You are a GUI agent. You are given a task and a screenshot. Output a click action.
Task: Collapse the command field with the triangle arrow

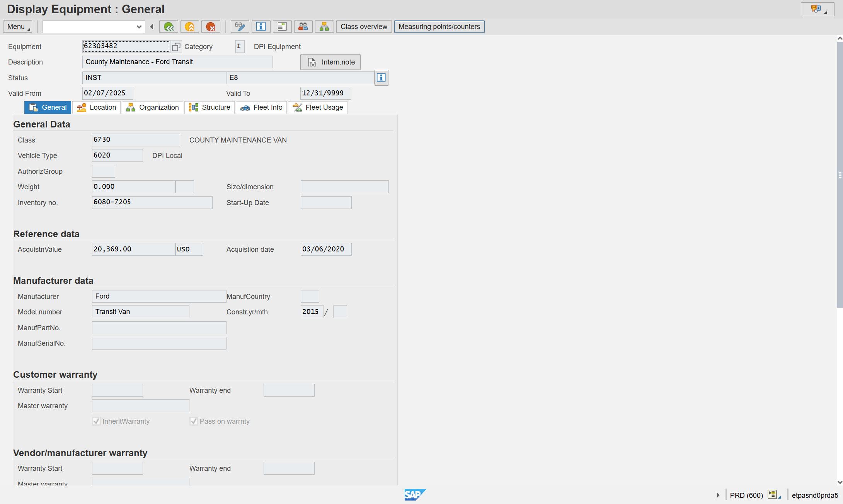[152, 27]
